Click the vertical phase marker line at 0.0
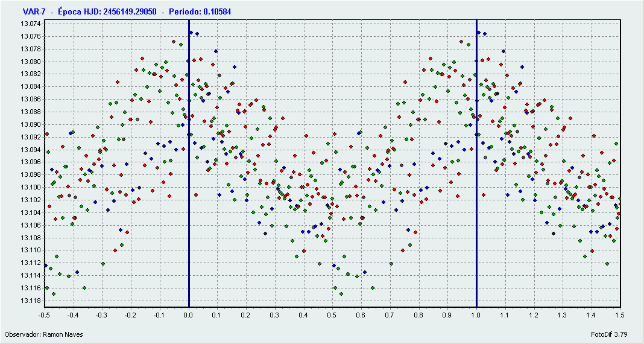 (x=189, y=163)
